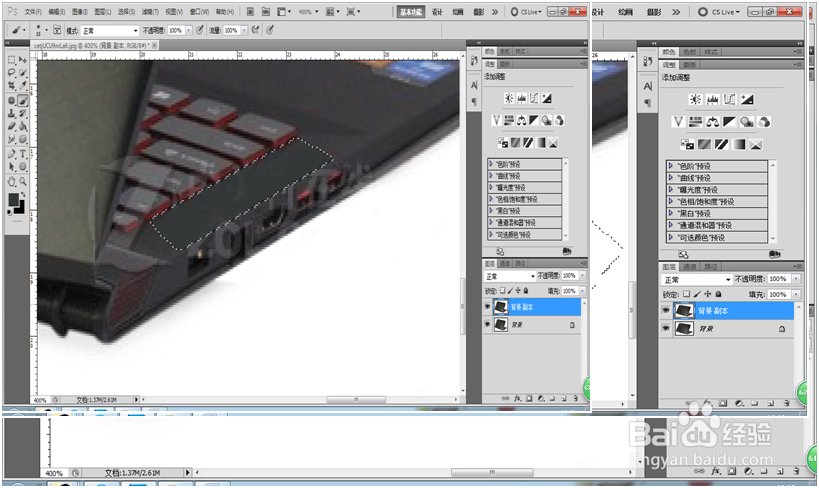Viewport: 819px width, 488px height.
Task: Open layer blend mode dropdown, right window
Action: [x=696, y=280]
